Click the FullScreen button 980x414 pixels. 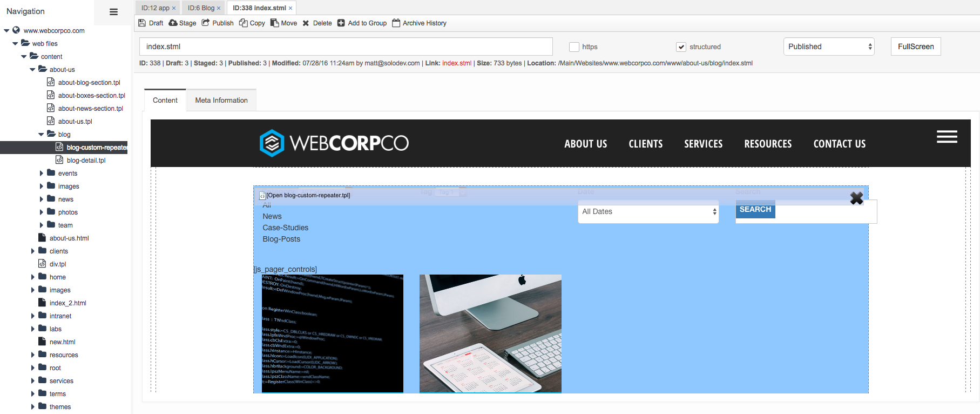click(x=916, y=46)
